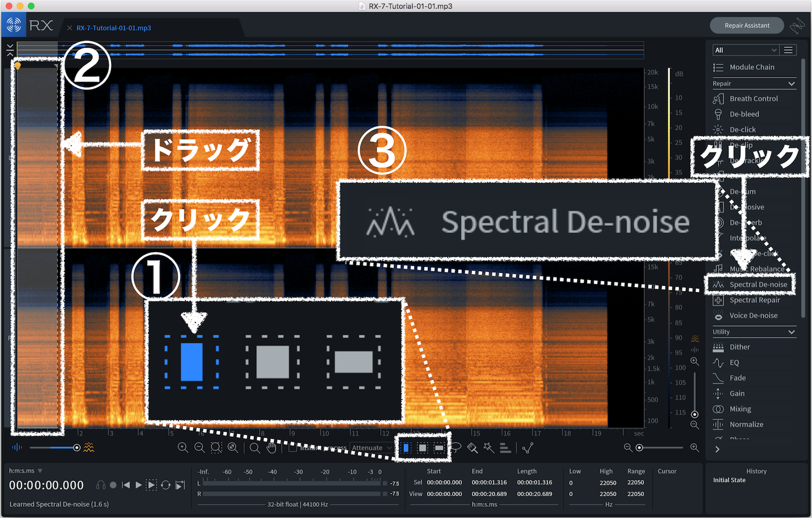812x518 pixels.
Task: Click the view End value 00:00:20.689
Action: tap(489, 494)
